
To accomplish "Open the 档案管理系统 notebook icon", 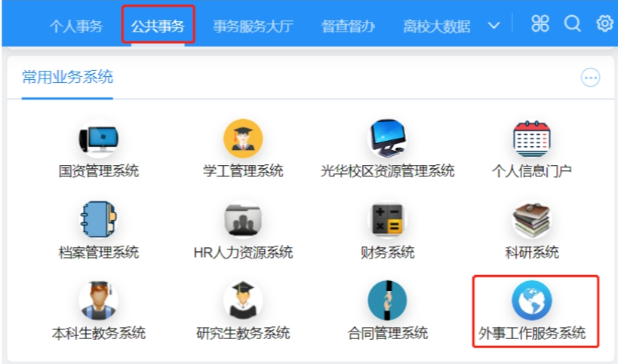I will tap(99, 220).
